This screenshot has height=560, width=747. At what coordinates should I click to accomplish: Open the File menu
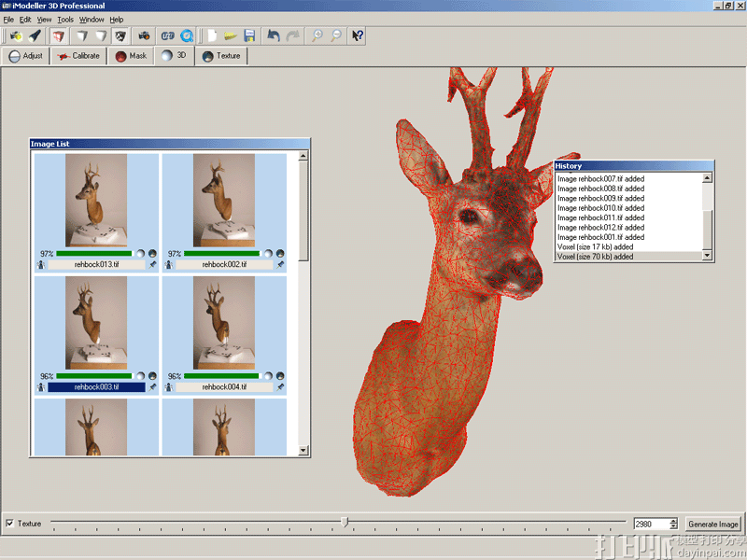click(8, 20)
